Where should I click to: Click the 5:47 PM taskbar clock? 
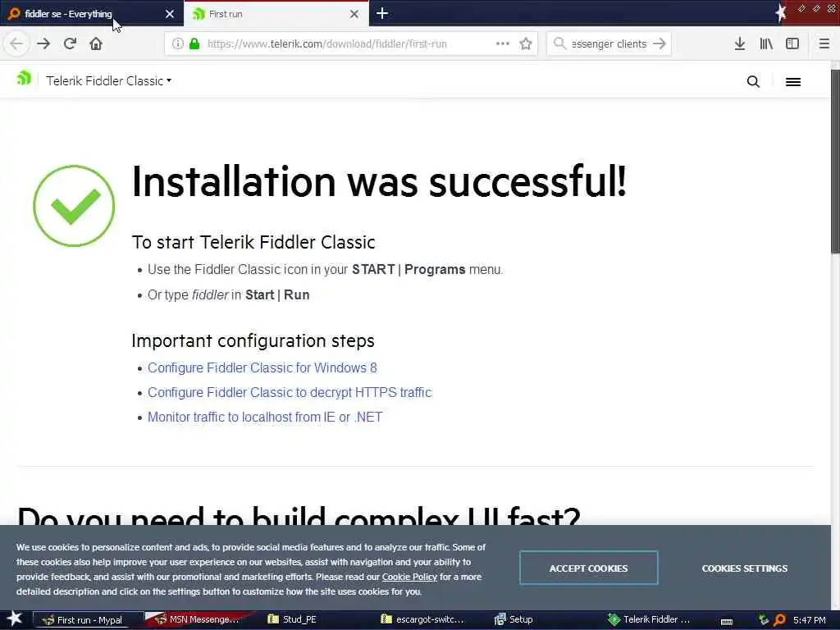(x=809, y=620)
